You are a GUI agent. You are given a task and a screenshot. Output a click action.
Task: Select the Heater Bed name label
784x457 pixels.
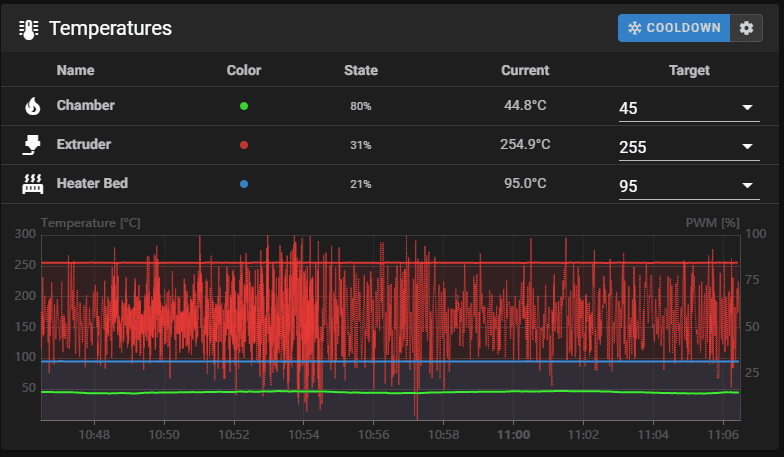92,183
